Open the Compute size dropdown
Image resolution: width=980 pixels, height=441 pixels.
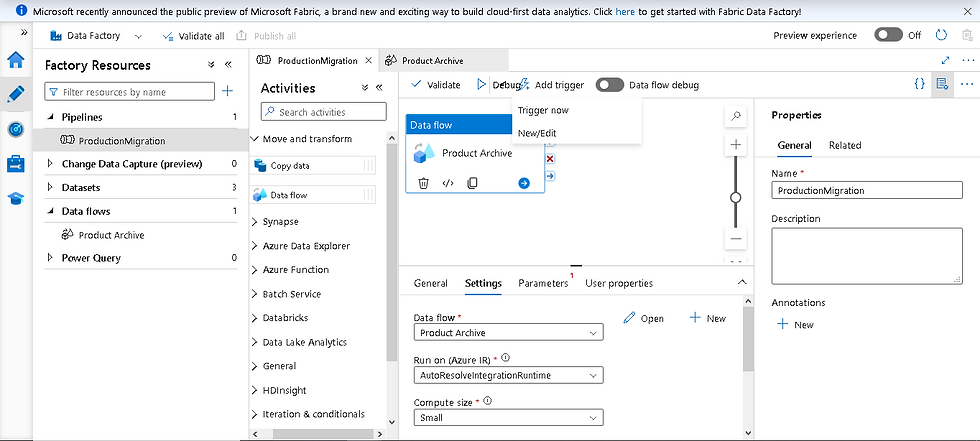pos(508,418)
